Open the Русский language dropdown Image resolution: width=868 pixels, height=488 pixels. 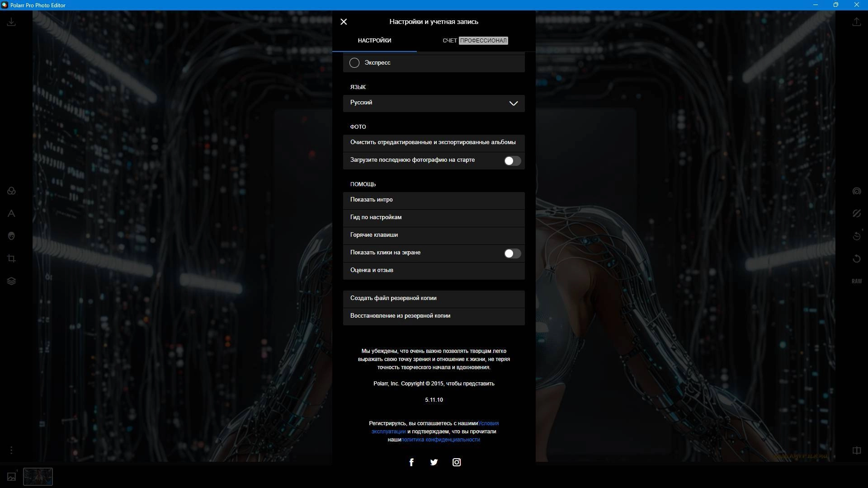[x=434, y=103]
